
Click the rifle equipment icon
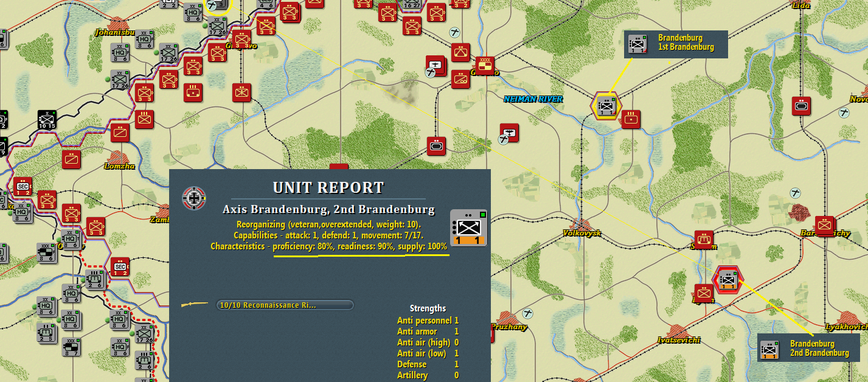[x=195, y=305]
